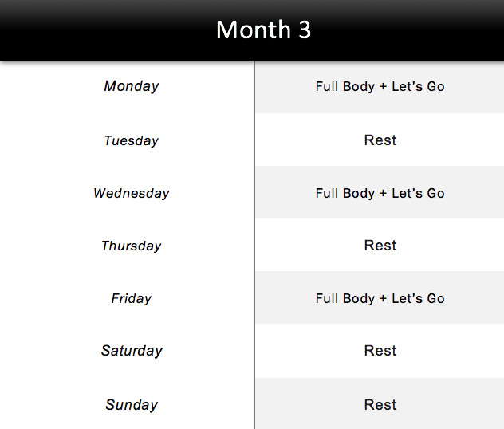
Task: Click Sunday's Rest cell
Action: pos(380,405)
